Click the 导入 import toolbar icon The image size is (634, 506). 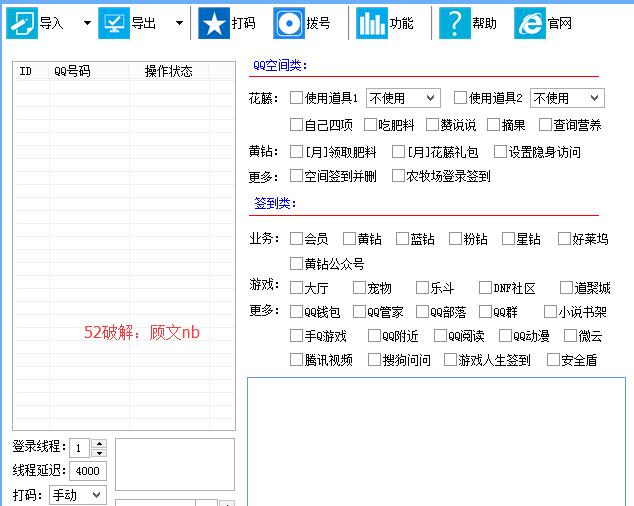[x=22, y=23]
